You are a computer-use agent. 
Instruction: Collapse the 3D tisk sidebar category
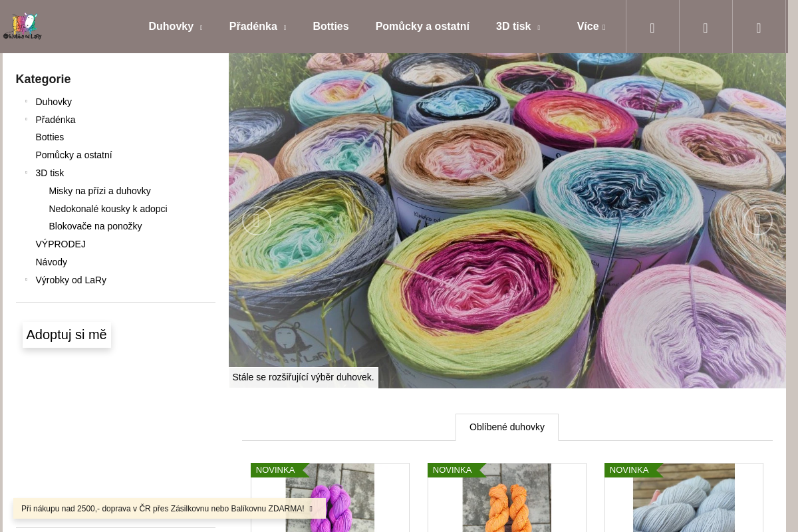[x=26, y=172]
